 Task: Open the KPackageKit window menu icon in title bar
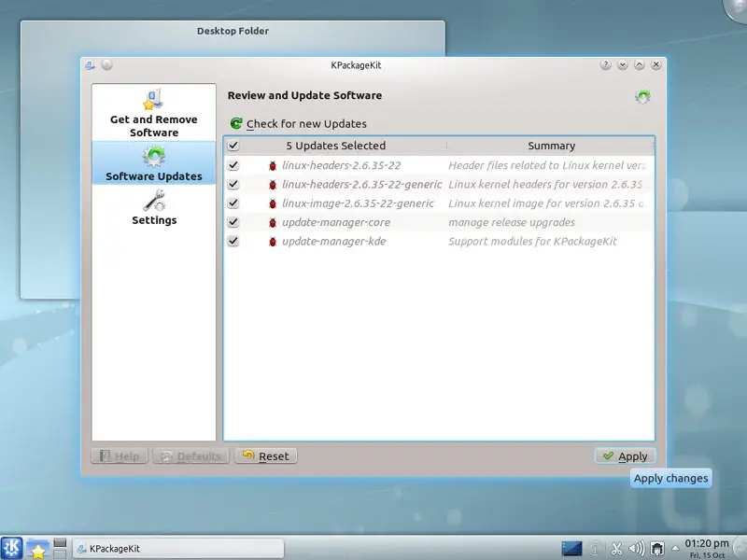pos(90,65)
